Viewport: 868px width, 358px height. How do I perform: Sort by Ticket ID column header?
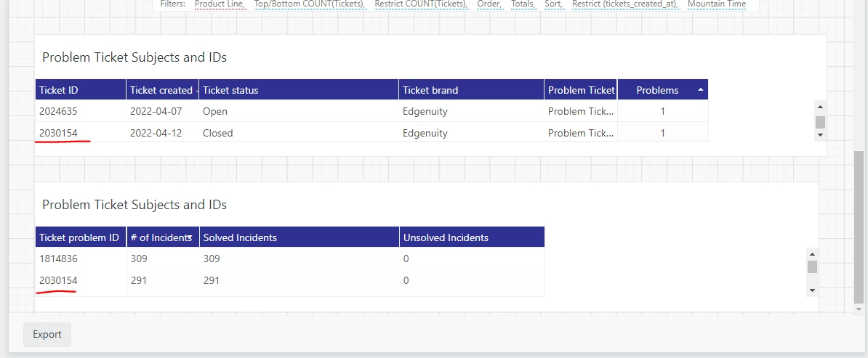pos(81,89)
